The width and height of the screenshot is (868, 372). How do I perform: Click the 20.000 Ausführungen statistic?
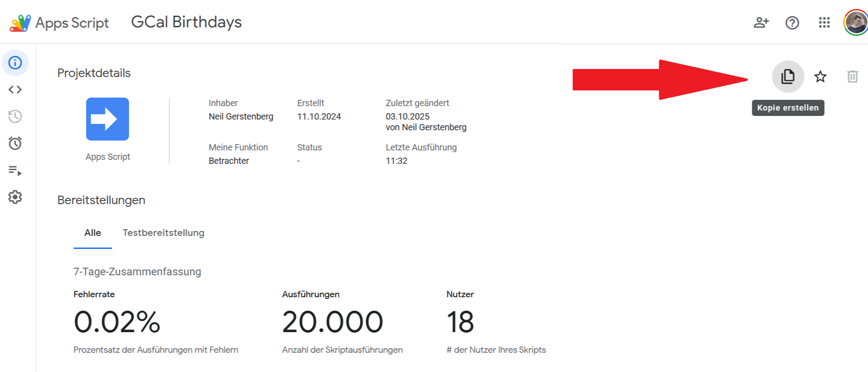tap(332, 322)
